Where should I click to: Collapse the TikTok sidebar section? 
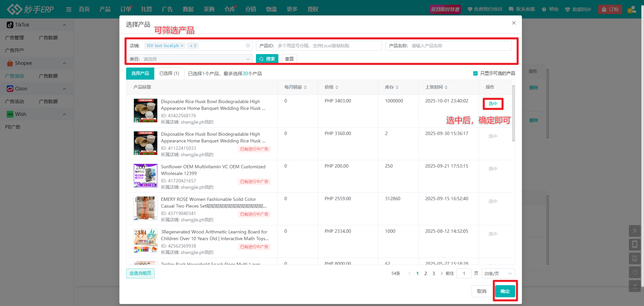point(64,25)
